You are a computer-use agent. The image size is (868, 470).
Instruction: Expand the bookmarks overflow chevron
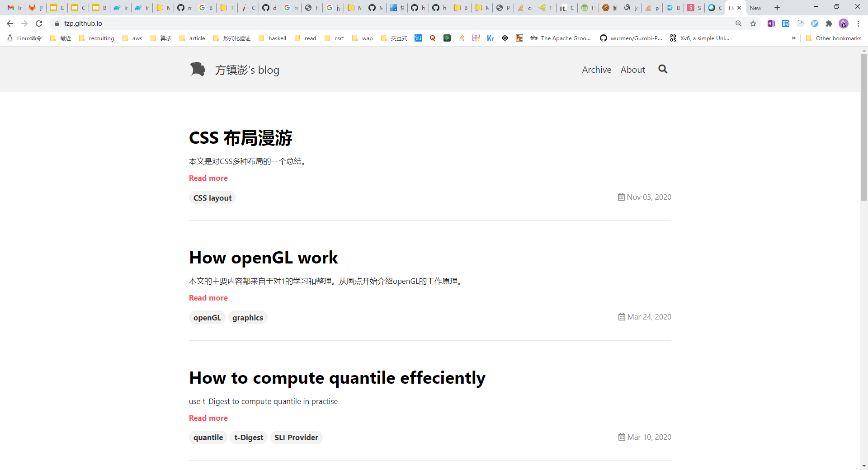[794, 38]
